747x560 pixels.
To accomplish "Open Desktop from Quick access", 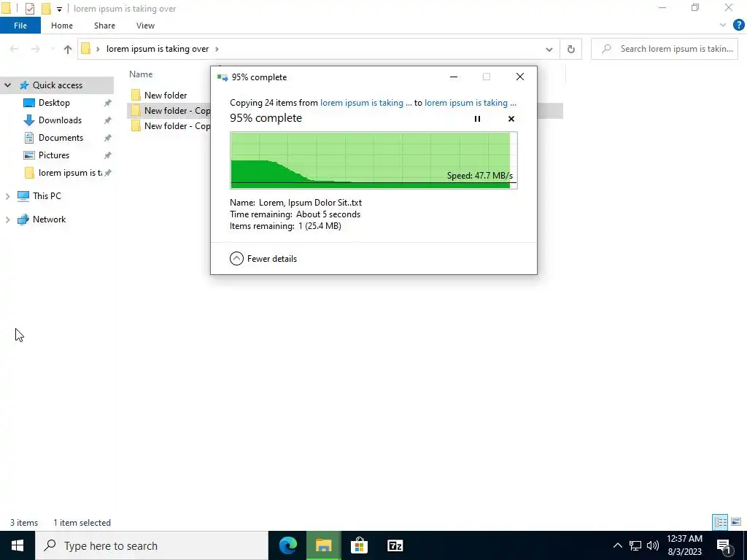I will (54, 102).
